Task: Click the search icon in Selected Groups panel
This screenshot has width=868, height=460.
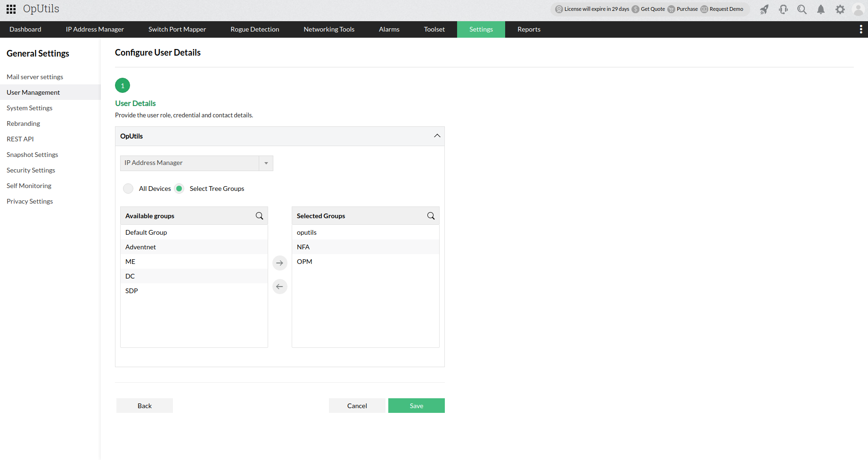Action: pyautogui.click(x=430, y=215)
